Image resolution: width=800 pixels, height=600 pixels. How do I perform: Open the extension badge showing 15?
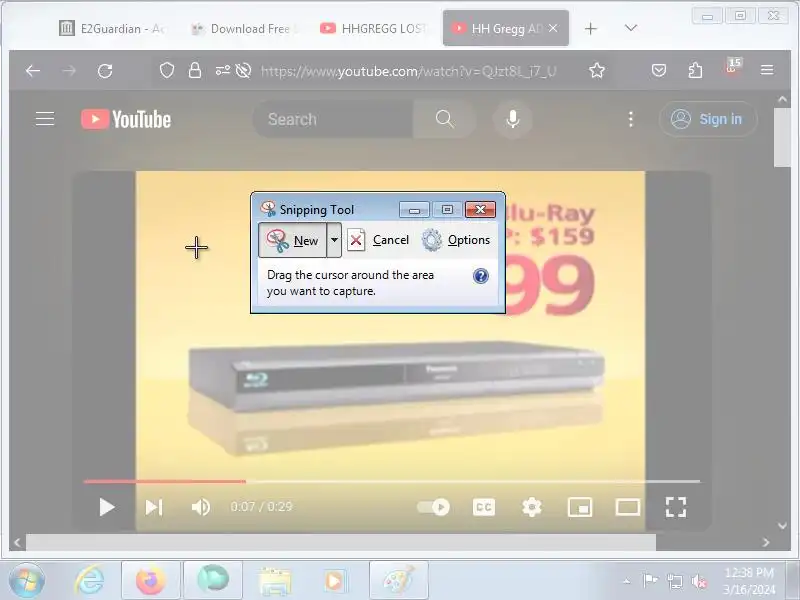pos(733,66)
